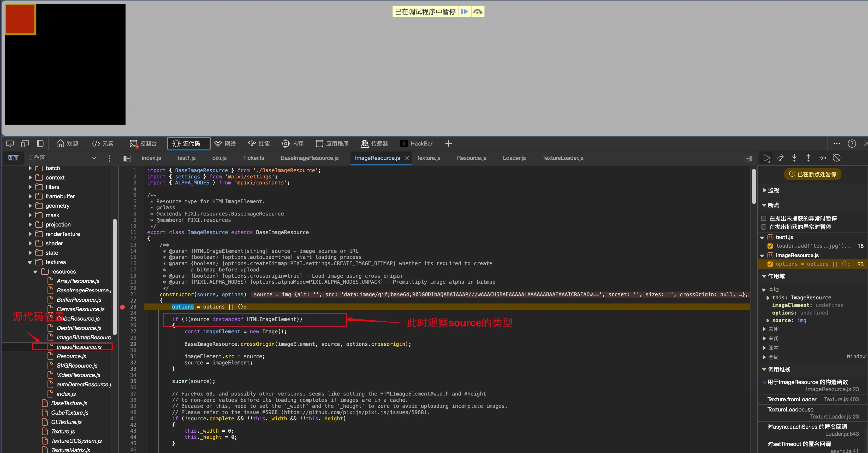Screen dimensions: 868x453
Task: Step into next function call
Action: coord(794,158)
